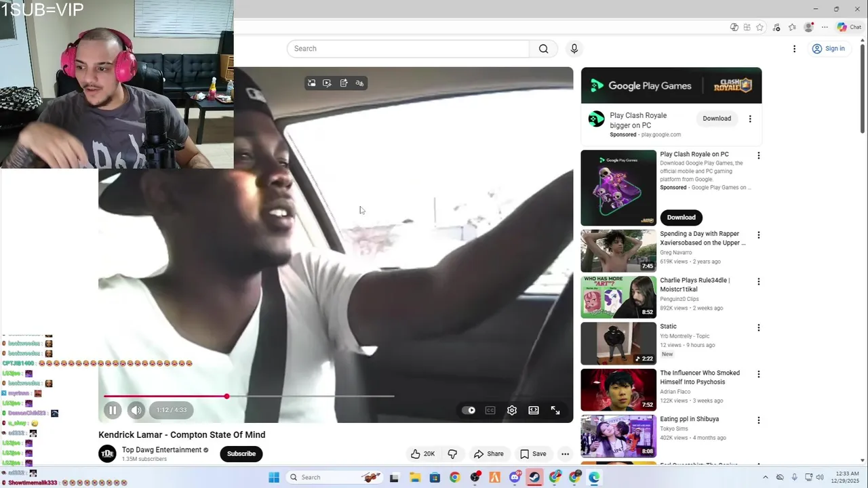868x488 pixels.
Task: Like the video with thumbs up
Action: tap(422, 454)
